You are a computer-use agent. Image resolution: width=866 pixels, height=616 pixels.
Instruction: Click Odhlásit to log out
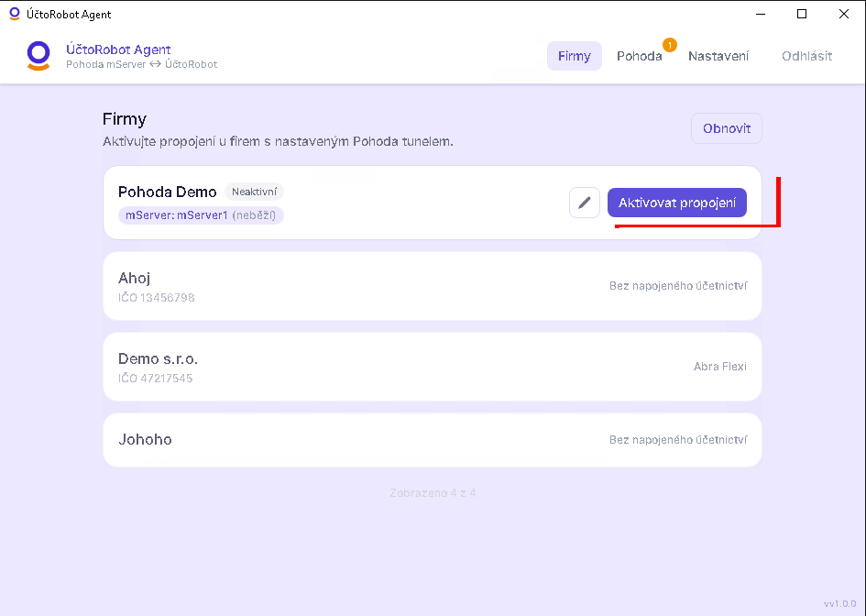coord(807,56)
